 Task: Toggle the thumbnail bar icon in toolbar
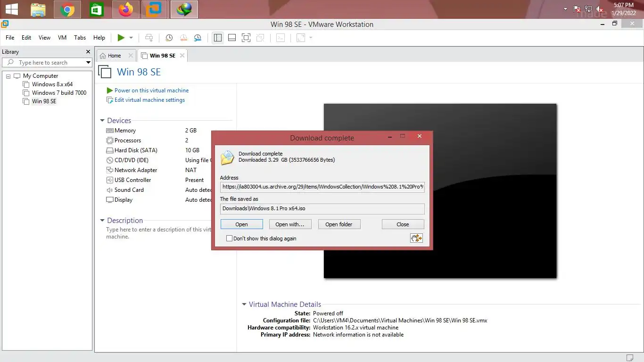(231, 38)
